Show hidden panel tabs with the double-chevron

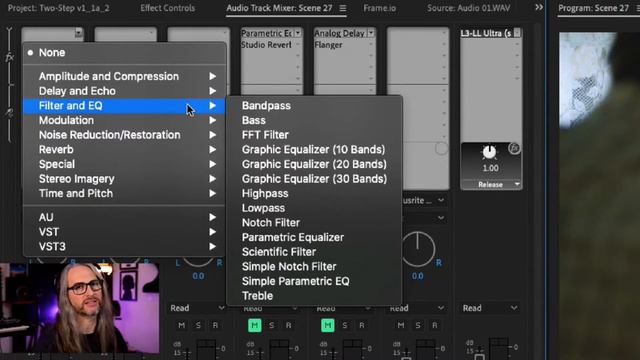(x=539, y=7)
